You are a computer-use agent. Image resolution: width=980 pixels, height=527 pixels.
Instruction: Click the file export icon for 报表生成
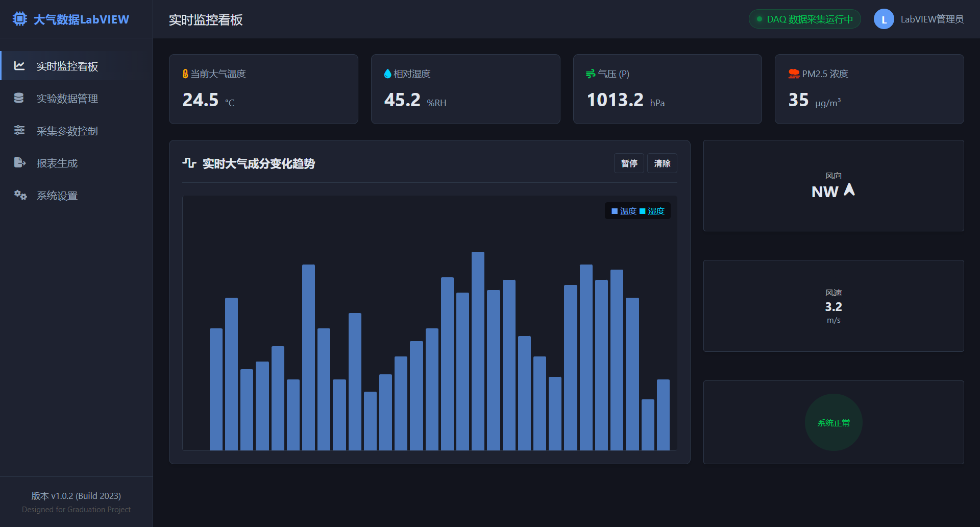point(19,163)
